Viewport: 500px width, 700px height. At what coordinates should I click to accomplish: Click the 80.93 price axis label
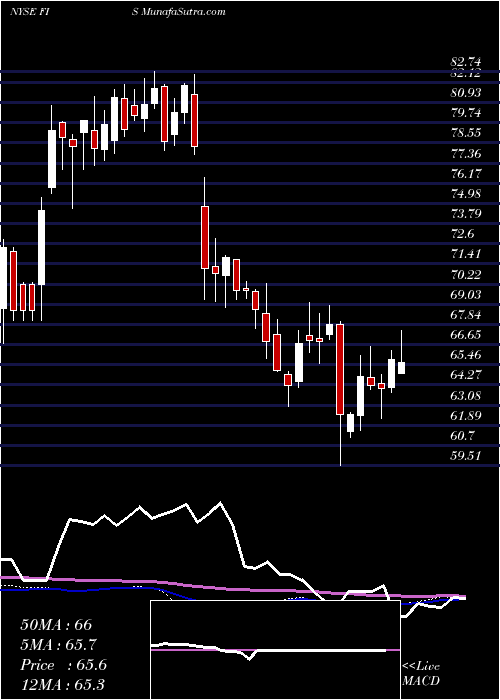tap(467, 93)
